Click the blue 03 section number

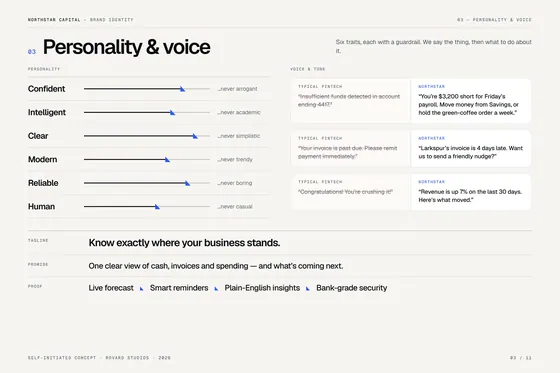(32, 52)
